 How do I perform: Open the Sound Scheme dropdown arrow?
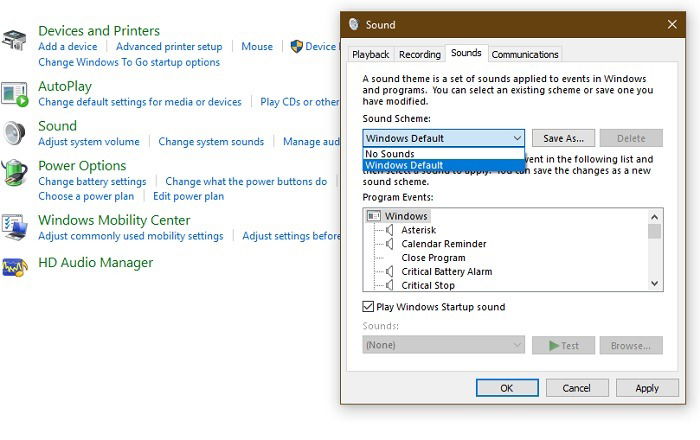[x=517, y=138]
